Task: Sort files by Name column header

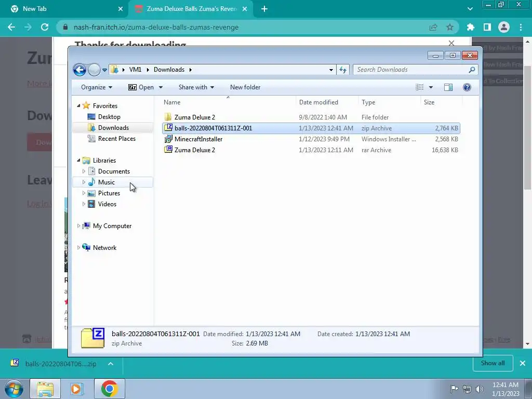Action: tap(228, 102)
